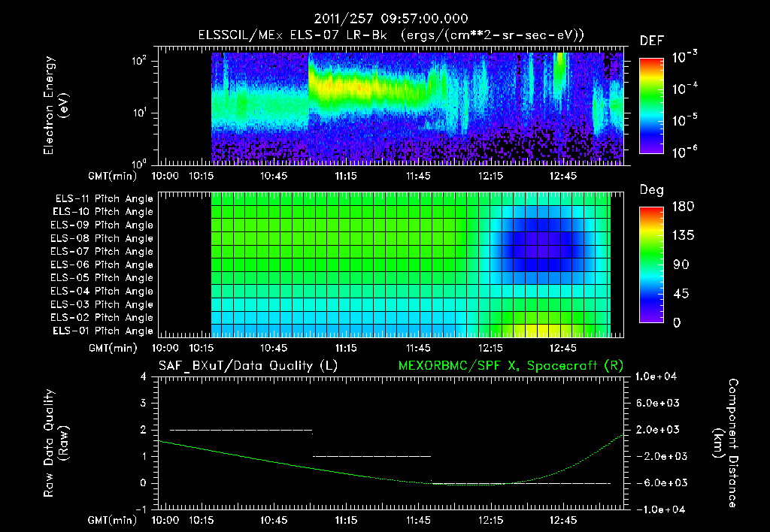This screenshot has height=532, width=770.
Task: Click 12:15 on the pitch angle time axis
Action: click(x=490, y=348)
